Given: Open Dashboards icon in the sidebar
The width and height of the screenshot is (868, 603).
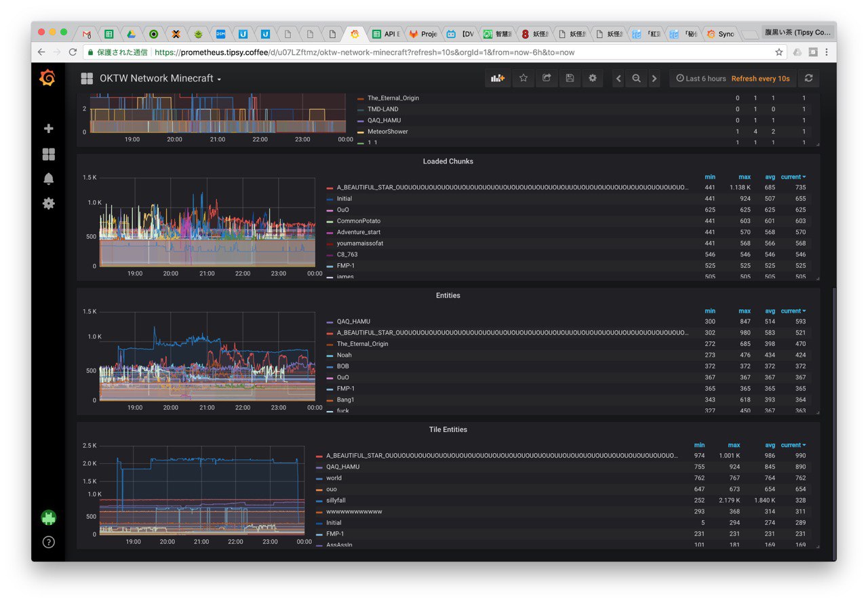Looking at the screenshot, I should pos(48,154).
